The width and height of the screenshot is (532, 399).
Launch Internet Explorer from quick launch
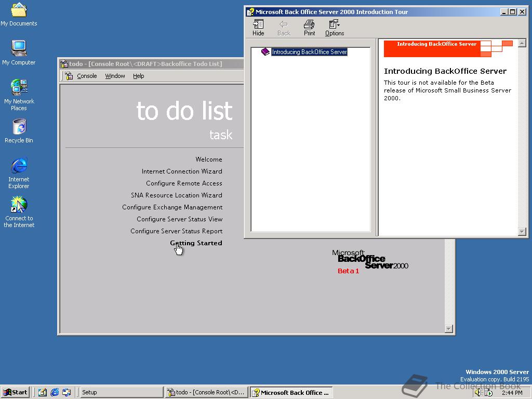tap(55, 392)
